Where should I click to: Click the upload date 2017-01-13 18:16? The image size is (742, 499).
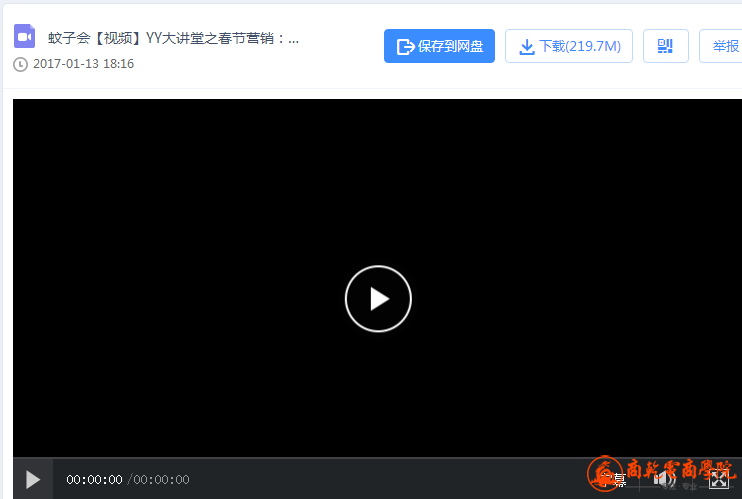tap(83, 64)
